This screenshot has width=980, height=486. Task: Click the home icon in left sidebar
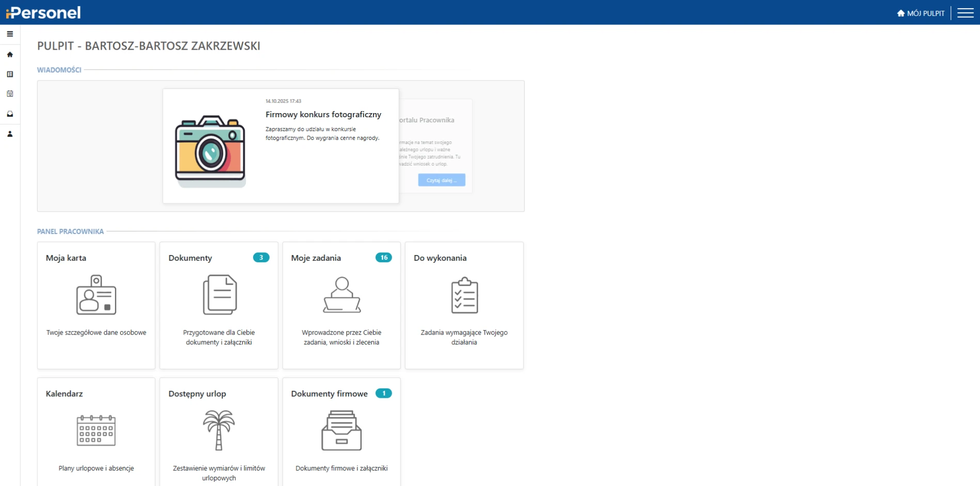pos(10,54)
